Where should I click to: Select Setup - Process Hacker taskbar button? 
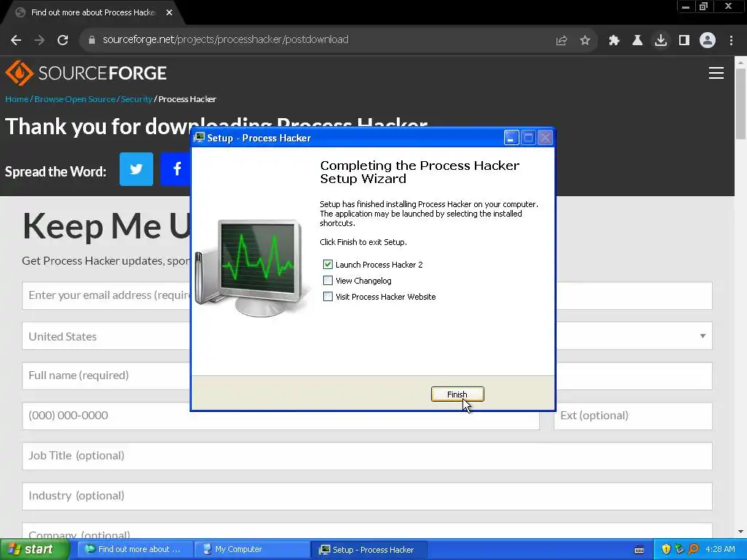tap(368, 550)
